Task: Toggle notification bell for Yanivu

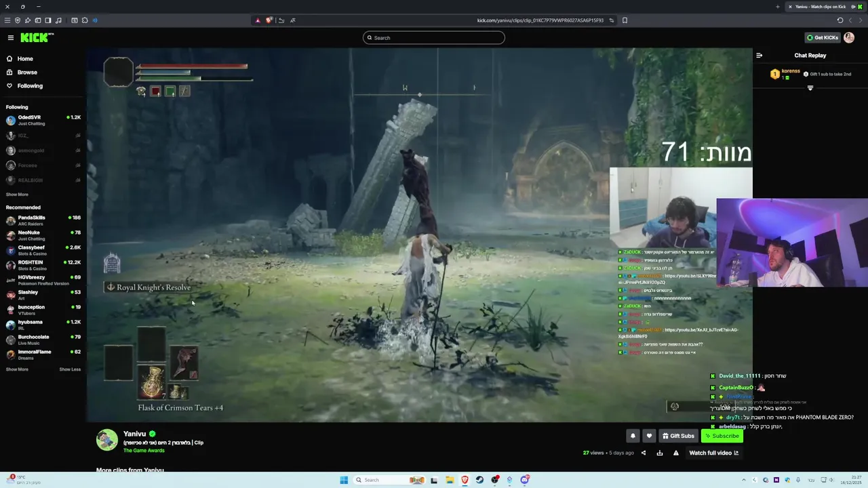Action: coord(633,436)
